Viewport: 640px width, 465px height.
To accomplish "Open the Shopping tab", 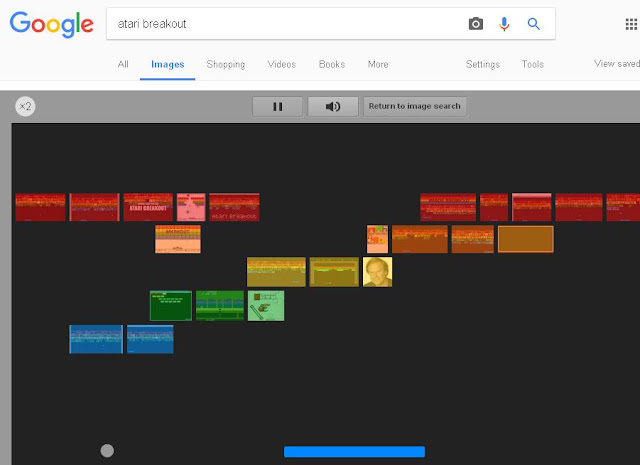I will [x=226, y=65].
